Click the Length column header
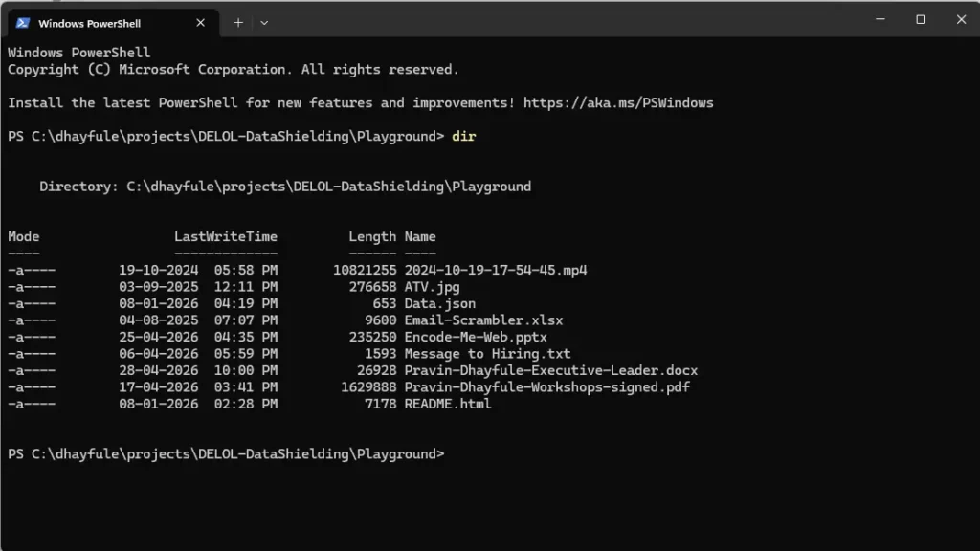The height and width of the screenshot is (551, 980). click(x=372, y=237)
